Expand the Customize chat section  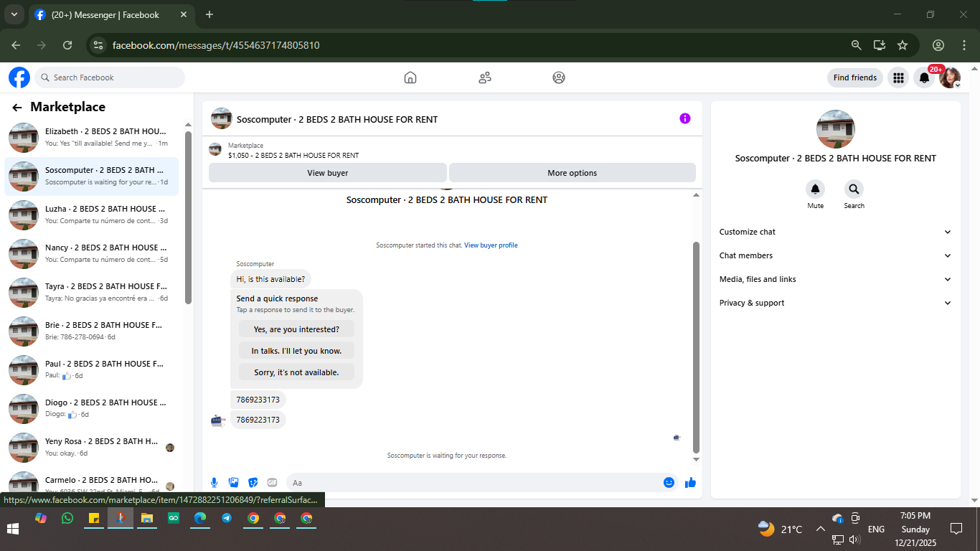pyautogui.click(x=835, y=232)
